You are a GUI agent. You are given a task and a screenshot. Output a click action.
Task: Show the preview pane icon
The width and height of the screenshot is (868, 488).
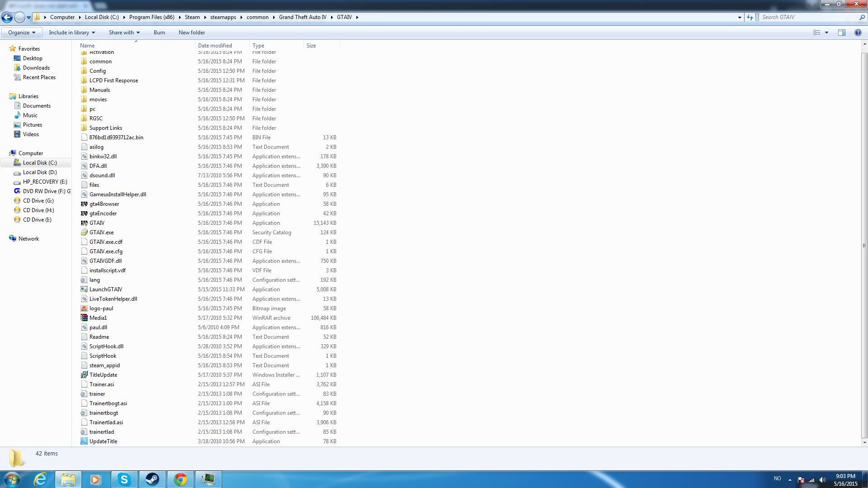coord(841,33)
